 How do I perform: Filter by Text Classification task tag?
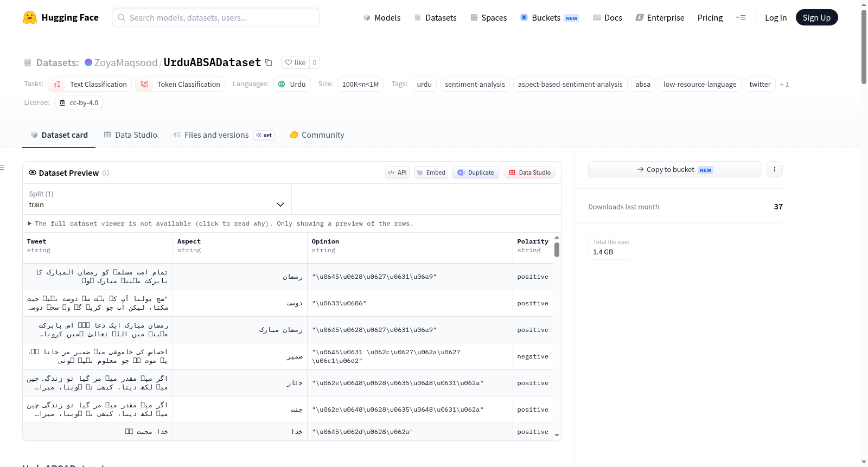point(90,84)
